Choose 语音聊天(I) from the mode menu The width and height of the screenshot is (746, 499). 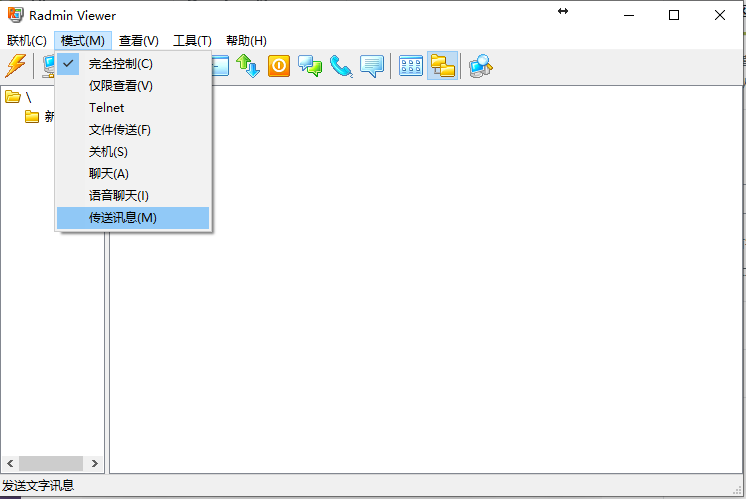(133, 195)
